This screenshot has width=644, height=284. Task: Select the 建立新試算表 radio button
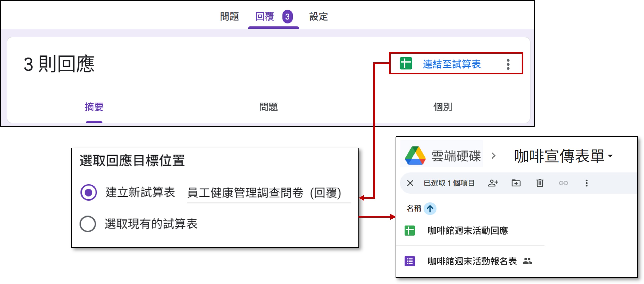[x=88, y=192]
